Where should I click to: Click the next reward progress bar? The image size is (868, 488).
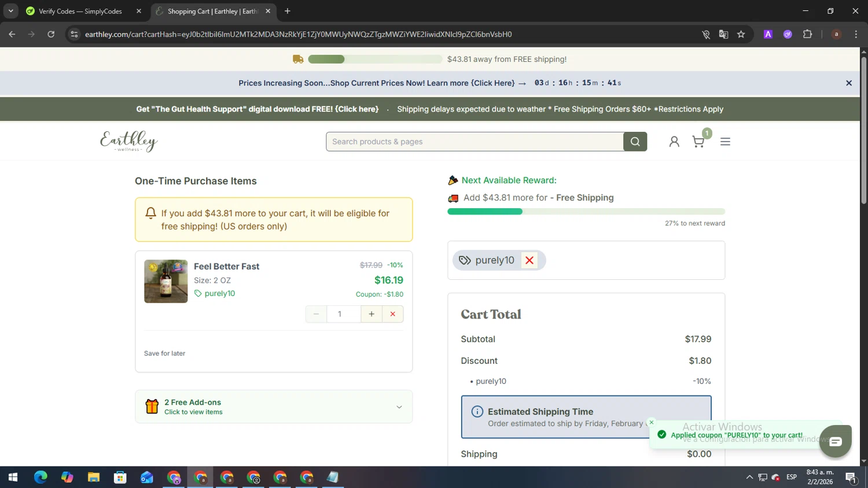[x=586, y=212]
